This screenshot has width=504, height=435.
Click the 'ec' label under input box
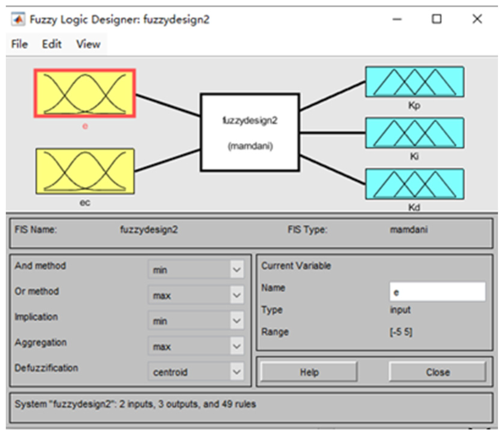coord(85,203)
